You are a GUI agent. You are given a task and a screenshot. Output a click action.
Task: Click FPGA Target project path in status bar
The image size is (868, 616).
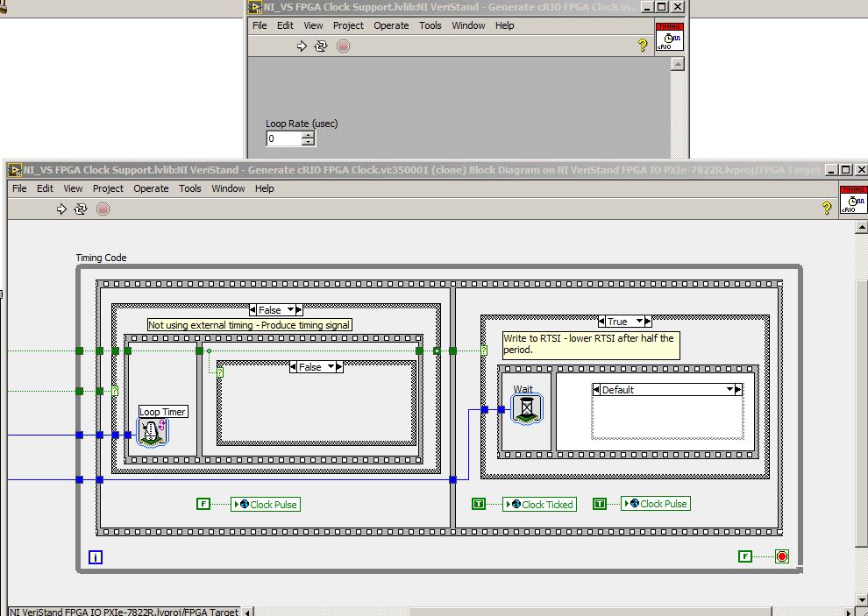point(125,612)
